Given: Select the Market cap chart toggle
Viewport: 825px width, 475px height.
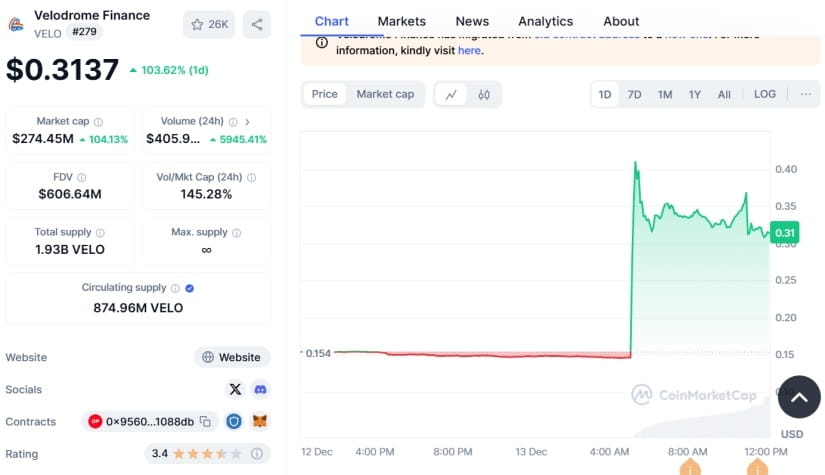Looking at the screenshot, I should [x=385, y=94].
